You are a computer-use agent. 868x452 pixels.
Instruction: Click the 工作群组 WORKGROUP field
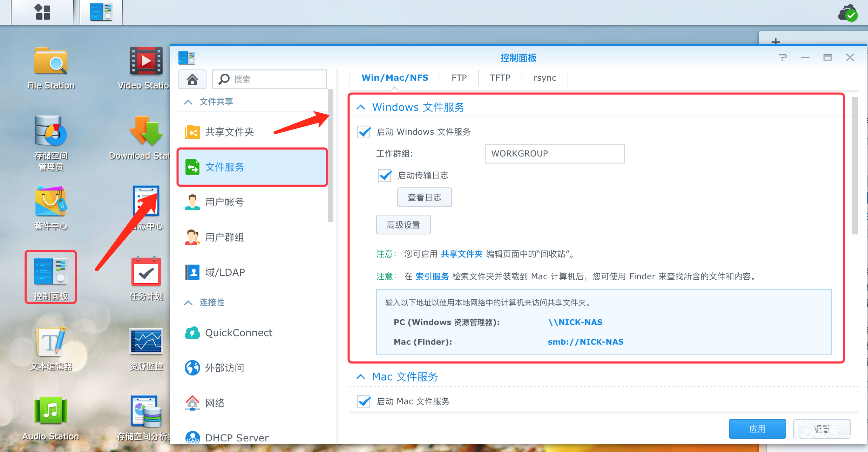555,154
